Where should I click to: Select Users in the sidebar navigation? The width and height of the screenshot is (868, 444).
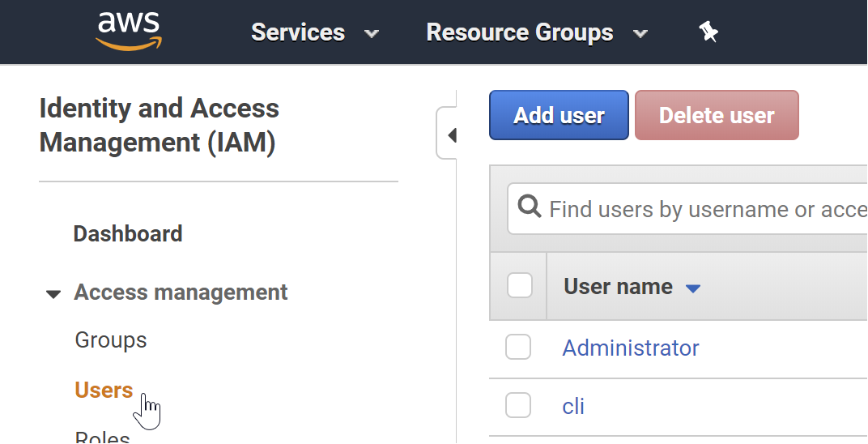pos(104,391)
